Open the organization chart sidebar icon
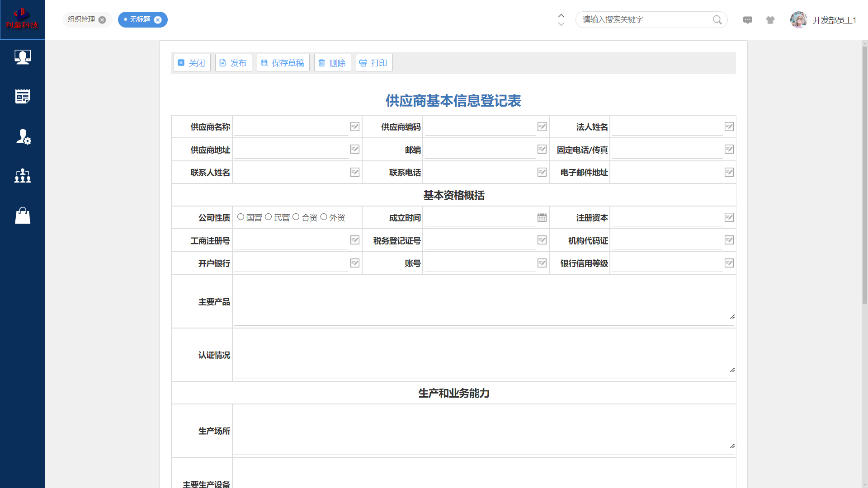868x488 pixels. tap(23, 176)
